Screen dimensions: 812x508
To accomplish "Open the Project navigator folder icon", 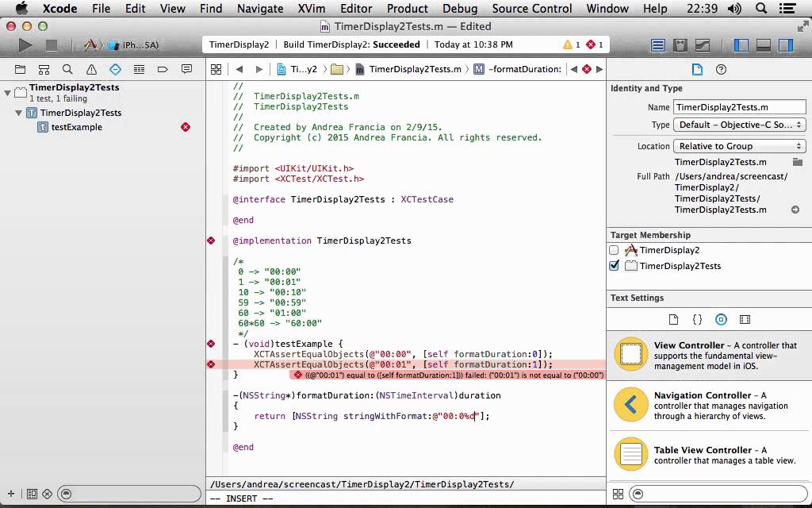I will 20,69.
